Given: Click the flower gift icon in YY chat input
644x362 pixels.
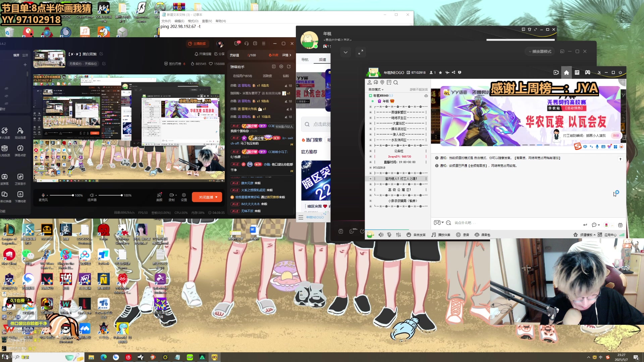Looking at the screenshot, I should 606,225.
